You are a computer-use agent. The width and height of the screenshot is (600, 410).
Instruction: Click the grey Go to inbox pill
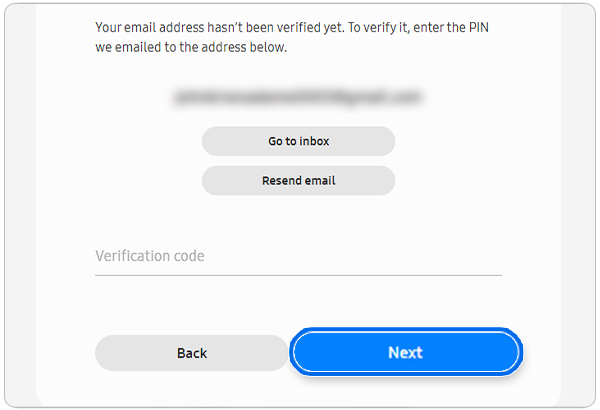coord(298,141)
